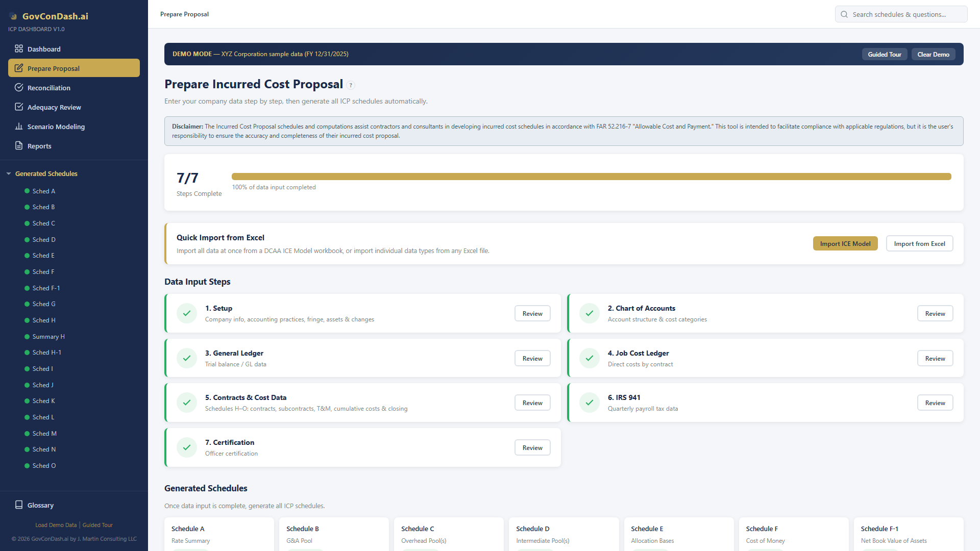Click the search magnifier icon
The width and height of the screenshot is (980, 551).
click(x=844, y=14)
